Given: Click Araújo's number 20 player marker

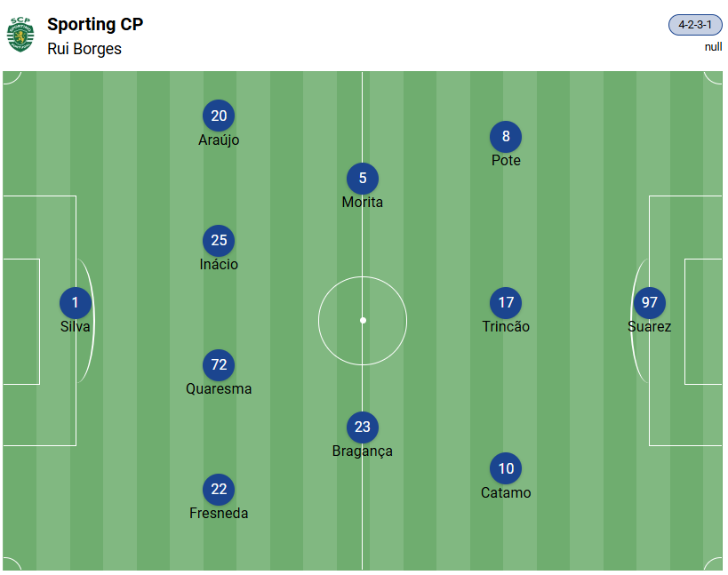Looking at the screenshot, I should (x=219, y=116).
